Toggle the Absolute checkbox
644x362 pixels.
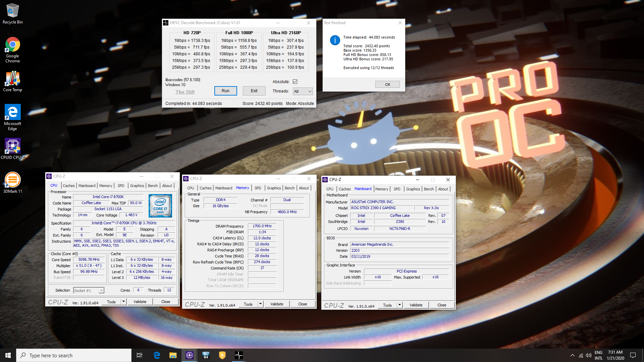pyautogui.click(x=295, y=82)
